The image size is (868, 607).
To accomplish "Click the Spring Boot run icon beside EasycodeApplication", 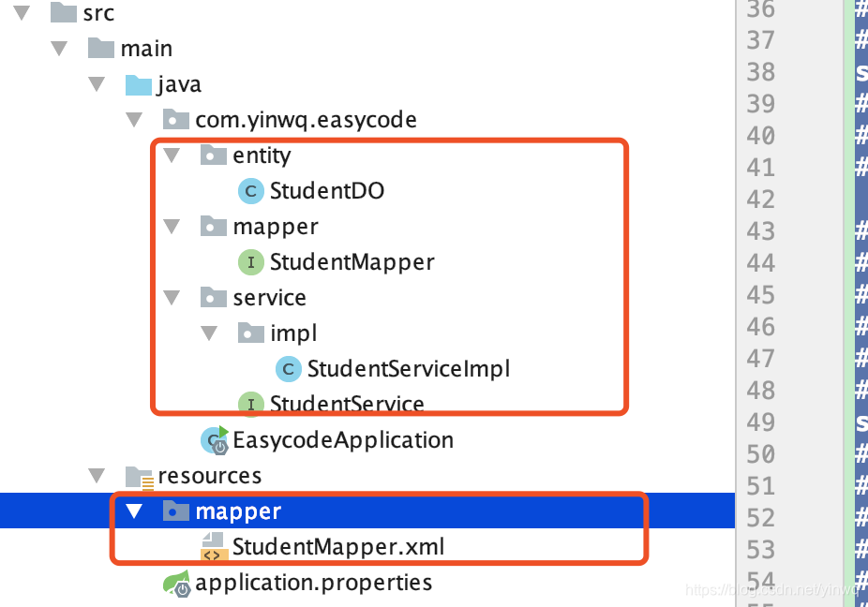I will pyautogui.click(x=214, y=439).
